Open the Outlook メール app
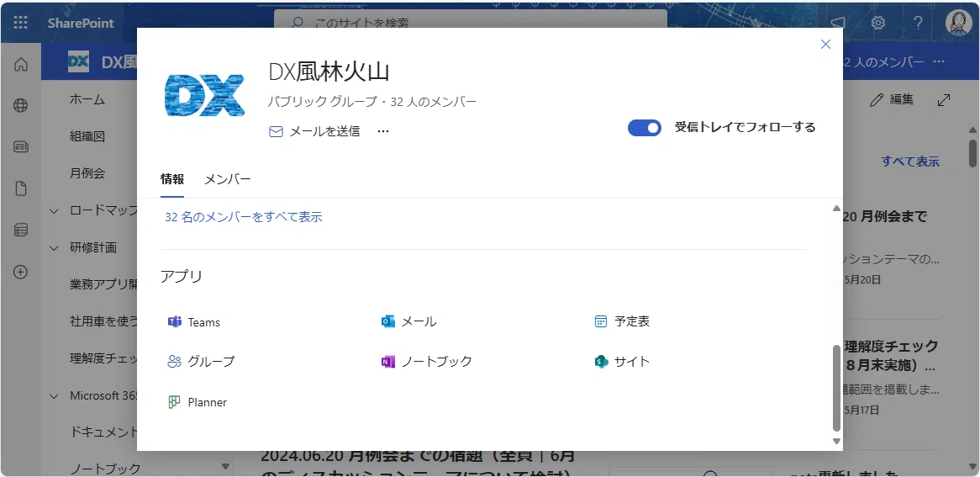This screenshot has height=477, width=980. pyautogui.click(x=408, y=321)
